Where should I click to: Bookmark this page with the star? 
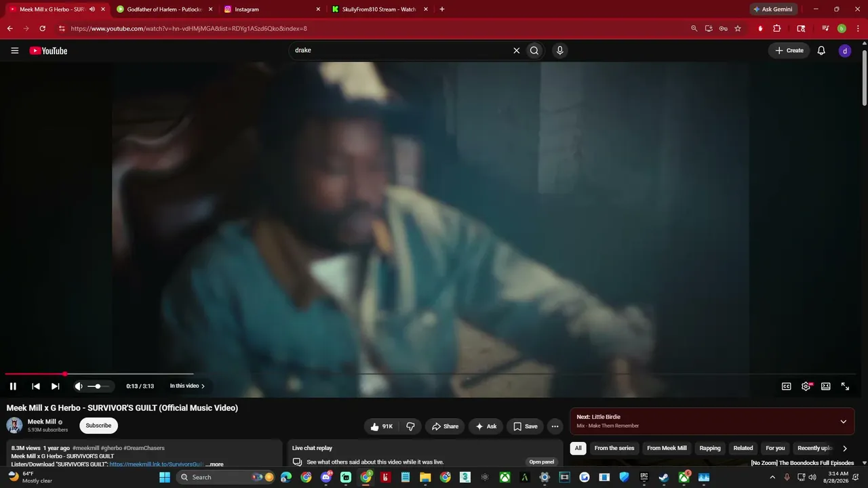pos(738,28)
